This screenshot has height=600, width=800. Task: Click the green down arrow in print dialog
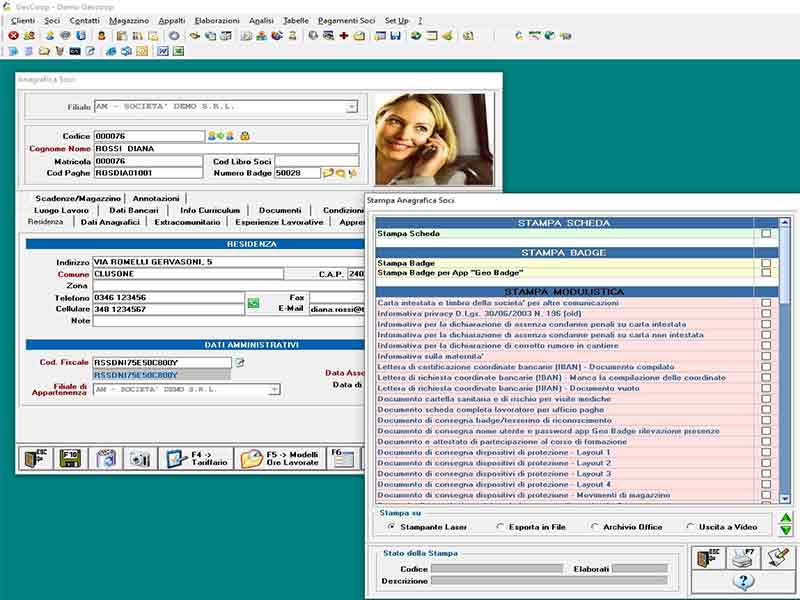click(786, 530)
